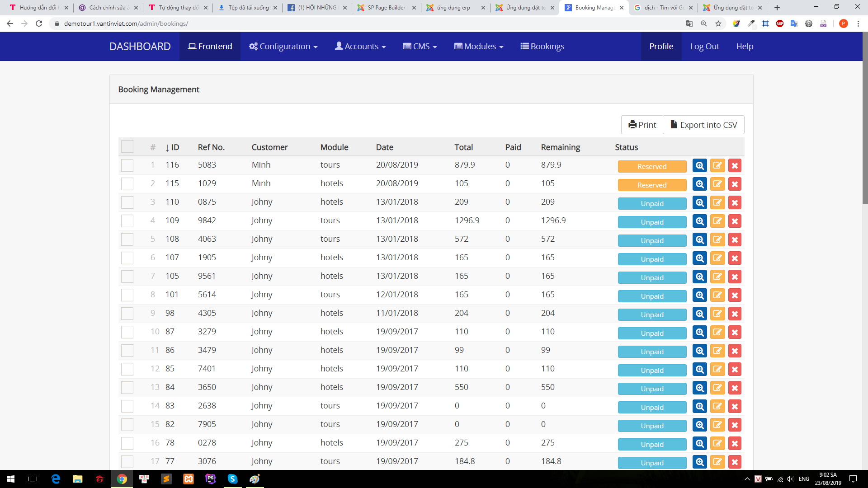Image resolution: width=868 pixels, height=488 pixels.
Task: Delete booking with Ref No. 7401
Action: 735,370
